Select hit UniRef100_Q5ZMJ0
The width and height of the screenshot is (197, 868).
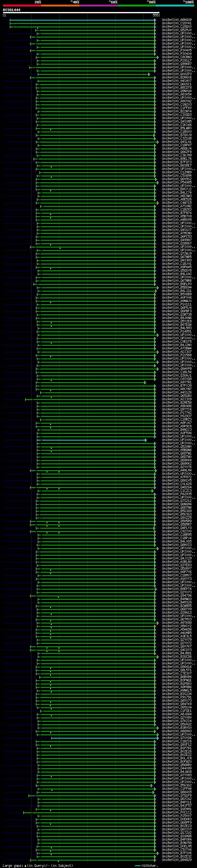click(x=177, y=30)
